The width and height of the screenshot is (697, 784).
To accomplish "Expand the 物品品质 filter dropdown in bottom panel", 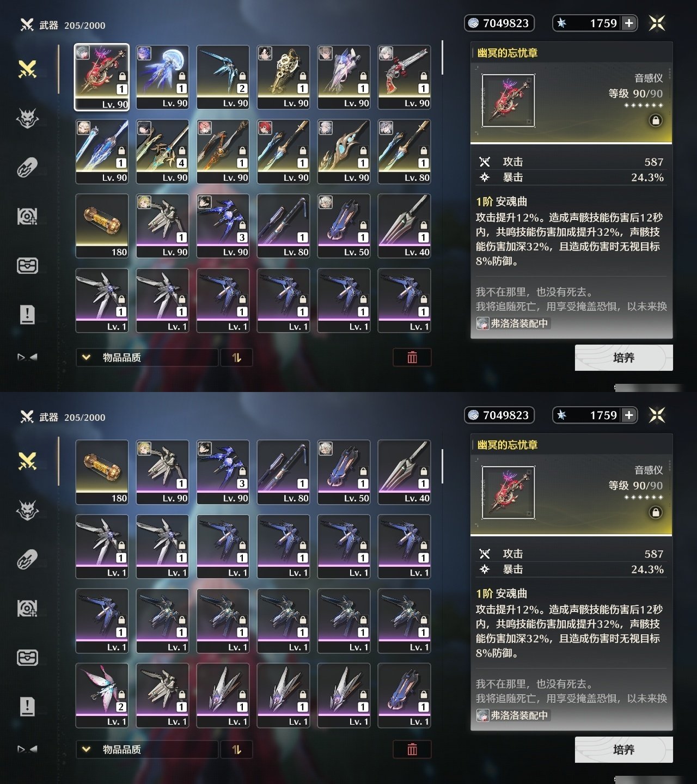I will coord(147,749).
